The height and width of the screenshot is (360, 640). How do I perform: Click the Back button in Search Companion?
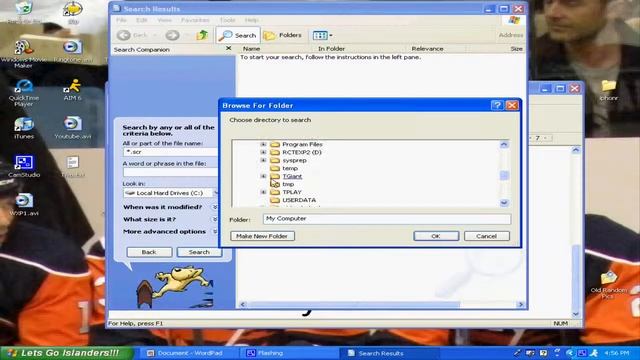pyautogui.click(x=149, y=252)
